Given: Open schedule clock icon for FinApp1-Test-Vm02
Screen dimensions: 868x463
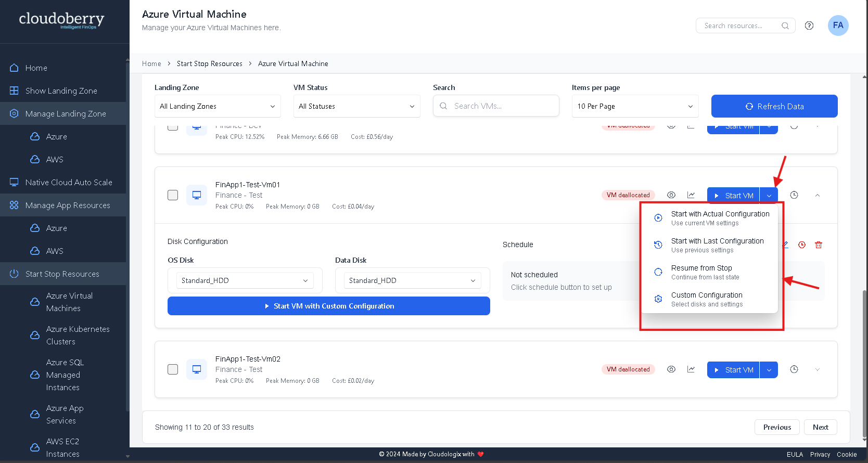Looking at the screenshot, I should coord(794,369).
